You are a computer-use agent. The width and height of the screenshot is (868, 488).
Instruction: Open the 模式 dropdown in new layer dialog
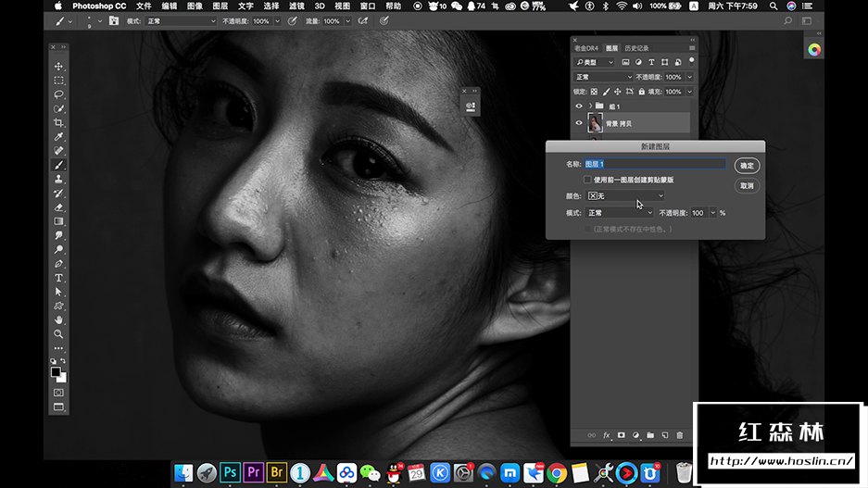pos(620,213)
